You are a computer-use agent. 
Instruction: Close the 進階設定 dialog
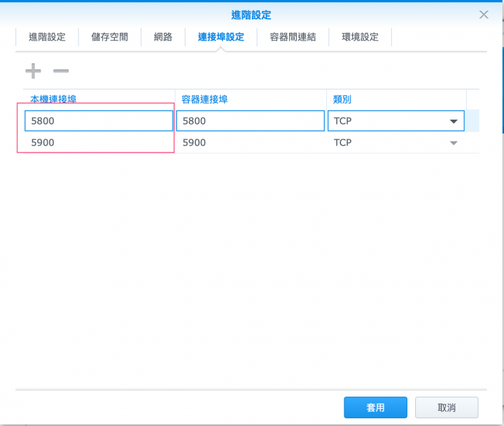pyautogui.click(x=484, y=15)
